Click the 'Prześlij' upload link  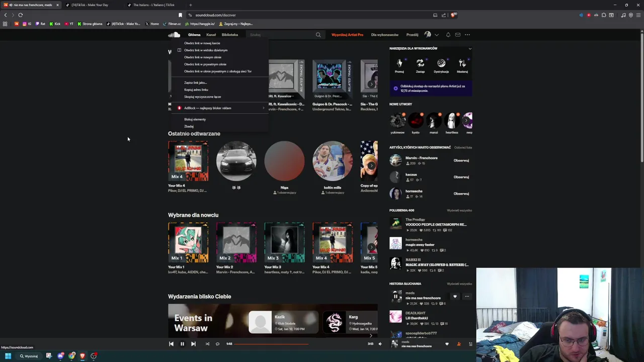point(412,35)
